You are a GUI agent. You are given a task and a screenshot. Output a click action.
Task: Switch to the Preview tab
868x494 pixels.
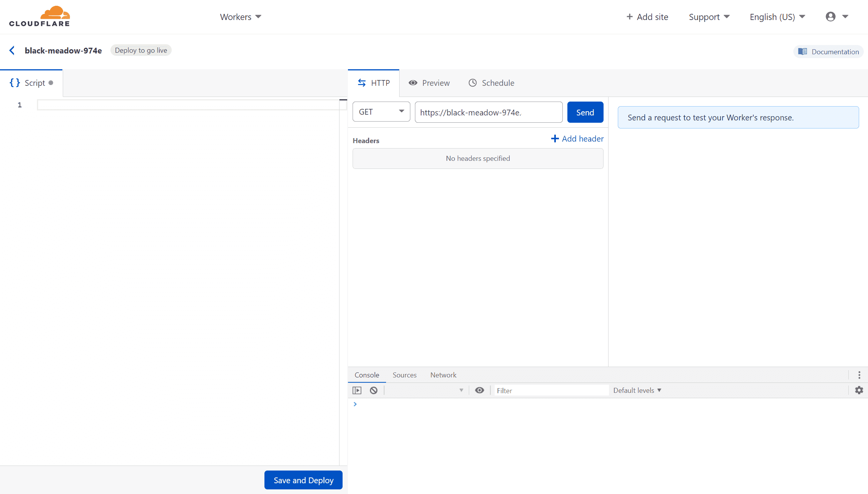pos(429,83)
